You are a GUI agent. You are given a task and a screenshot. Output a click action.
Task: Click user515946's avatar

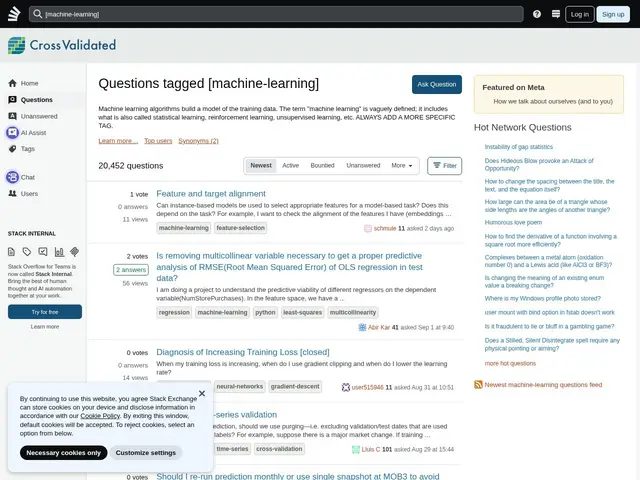[346, 387]
